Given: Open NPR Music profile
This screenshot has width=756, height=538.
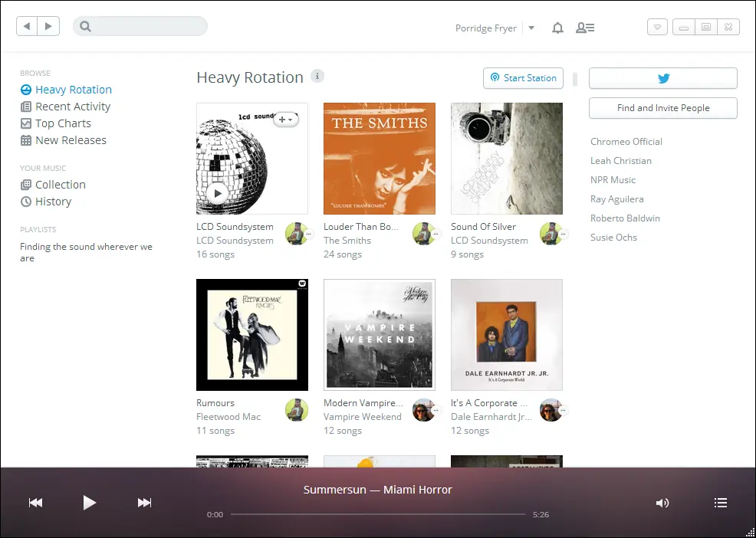Looking at the screenshot, I should pyautogui.click(x=613, y=180).
